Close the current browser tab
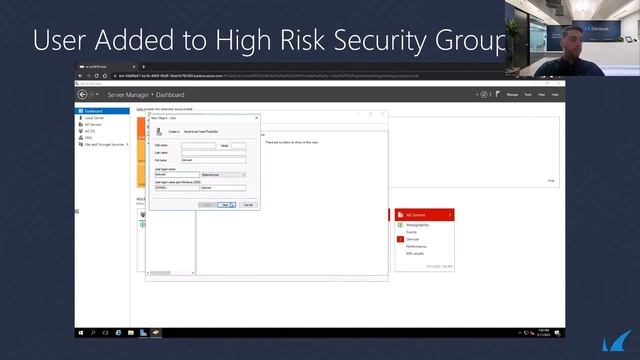Viewport: 640px width, 360px height. click(x=134, y=67)
